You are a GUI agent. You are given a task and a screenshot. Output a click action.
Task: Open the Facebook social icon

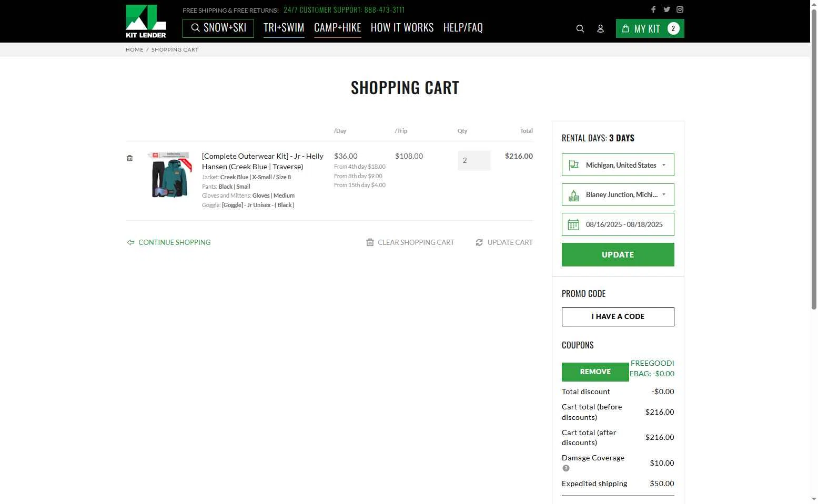(x=653, y=9)
